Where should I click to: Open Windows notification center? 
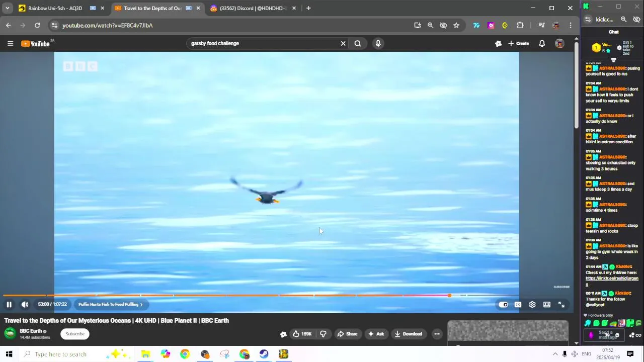click(630, 354)
